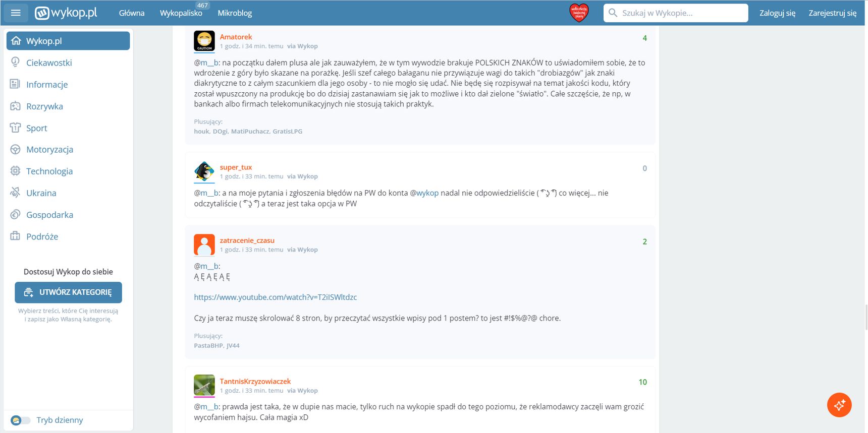This screenshot has width=868, height=433.
Task: Go to the Mikroblog tab
Action: pyautogui.click(x=235, y=13)
